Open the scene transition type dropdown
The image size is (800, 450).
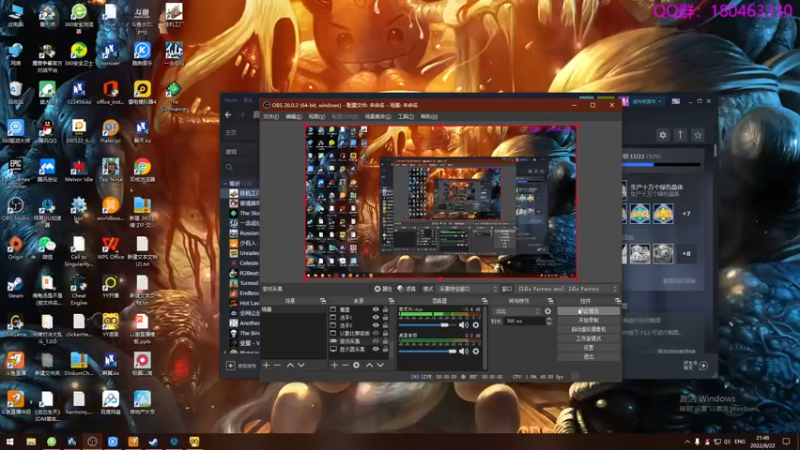point(517,311)
